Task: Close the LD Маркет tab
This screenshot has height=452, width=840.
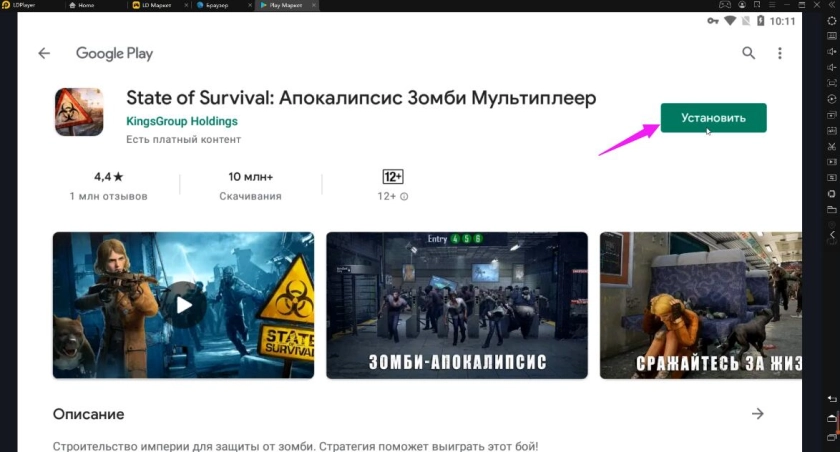Action: (x=186, y=5)
